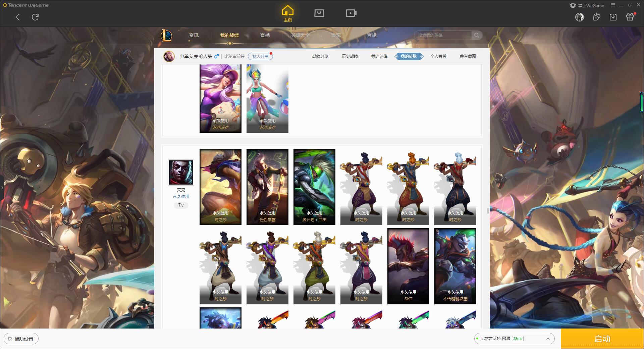
Task: Open the rainbow-haired 泳池派对 chroma card
Action: coord(267,99)
